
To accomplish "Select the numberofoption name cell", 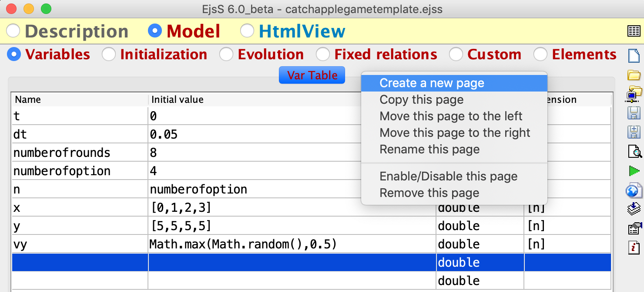I will (x=80, y=171).
